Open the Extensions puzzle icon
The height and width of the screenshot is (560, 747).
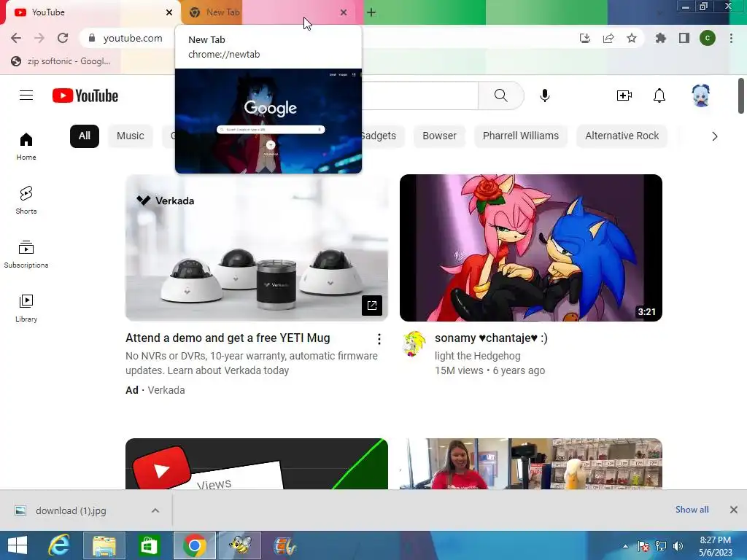click(x=661, y=38)
